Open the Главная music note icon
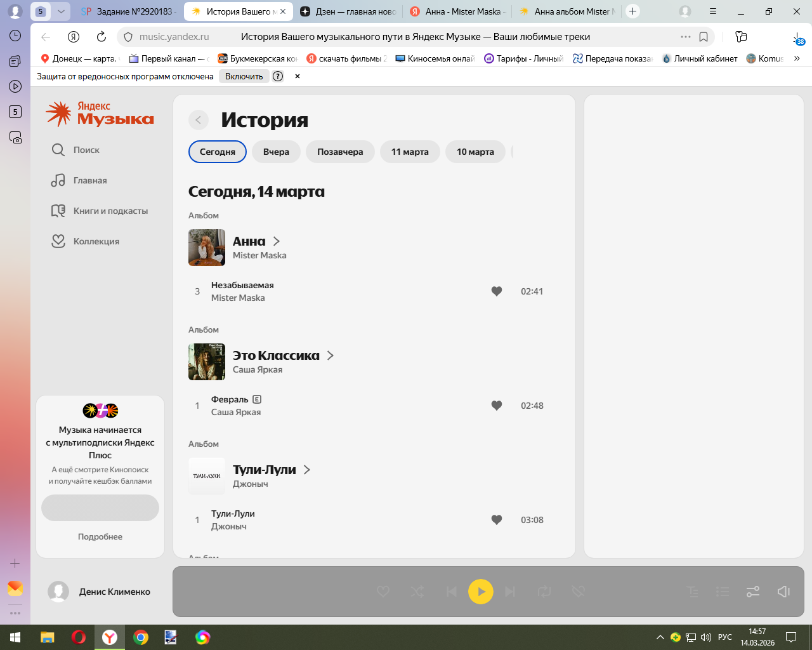812x650 pixels. (x=58, y=180)
